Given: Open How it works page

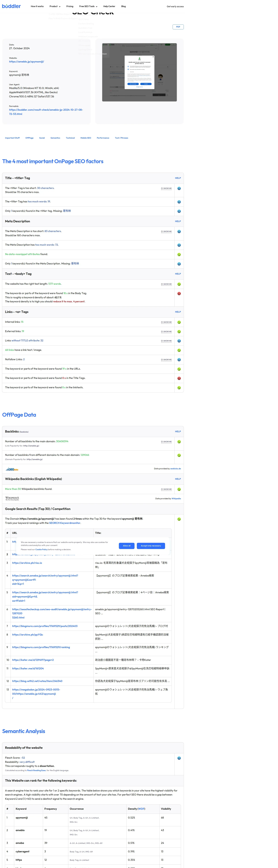Looking at the screenshot, I should 37,6.
